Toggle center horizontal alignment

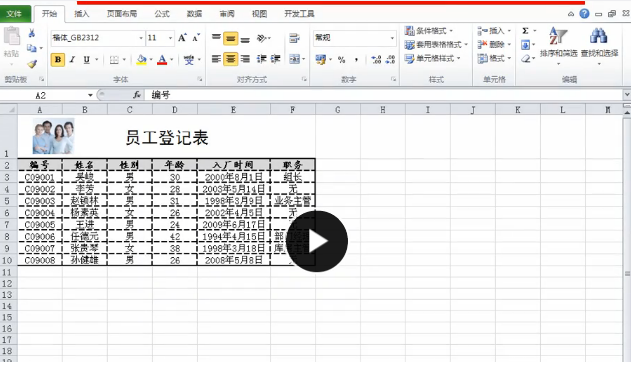click(231, 60)
